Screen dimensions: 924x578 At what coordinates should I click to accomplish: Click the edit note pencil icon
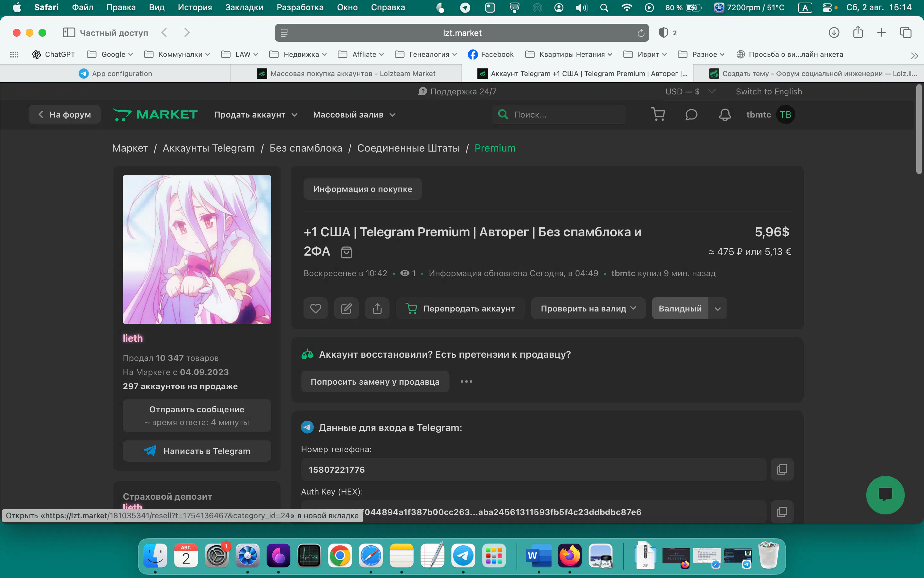(346, 309)
